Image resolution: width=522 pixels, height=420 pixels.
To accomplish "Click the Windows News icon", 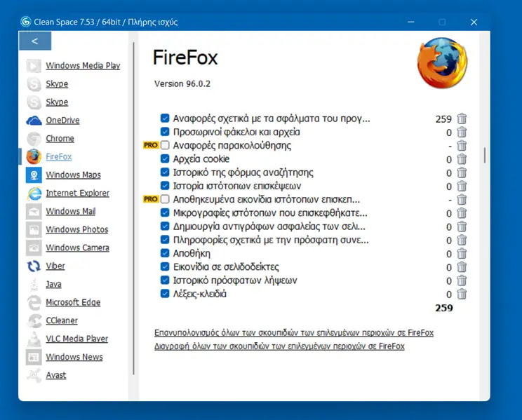I will click(34, 357).
